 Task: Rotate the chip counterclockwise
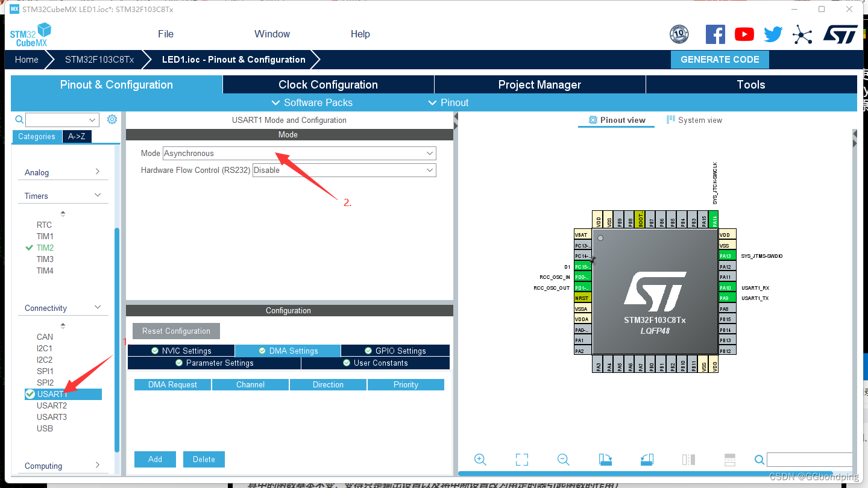tap(647, 459)
